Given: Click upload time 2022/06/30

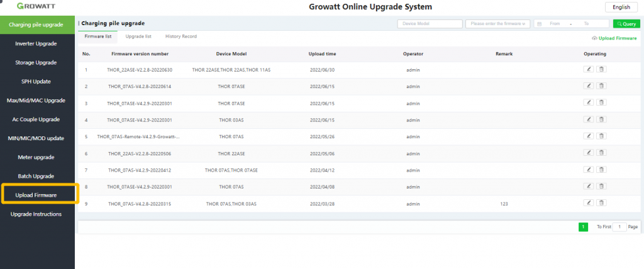Looking at the screenshot, I should pyautogui.click(x=323, y=70).
